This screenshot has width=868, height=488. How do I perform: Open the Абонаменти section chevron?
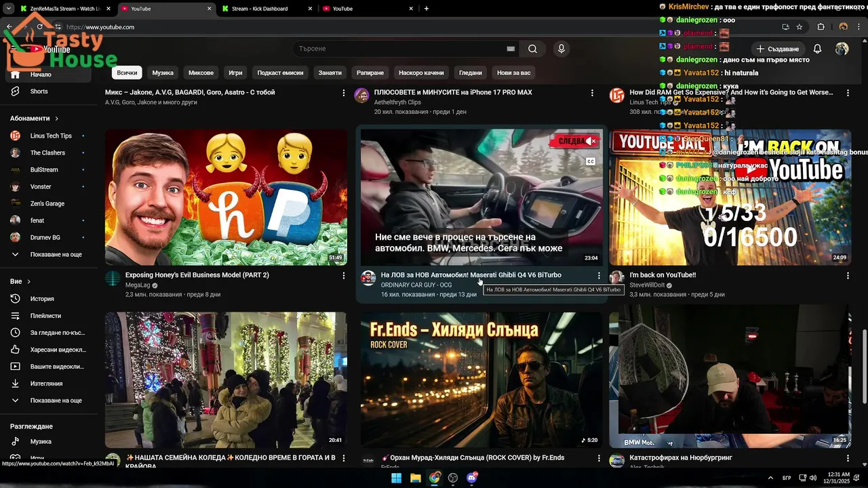(x=56, y=119)
